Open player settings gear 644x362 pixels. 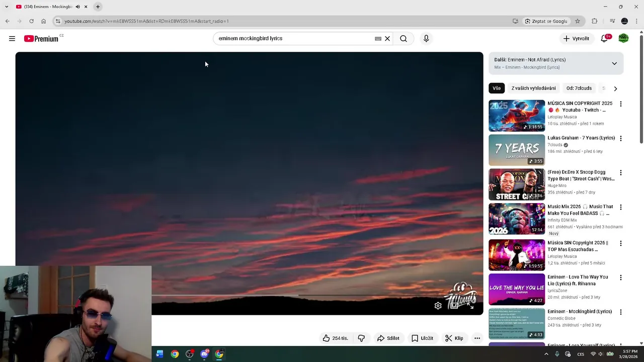click(x=438, y=306)
